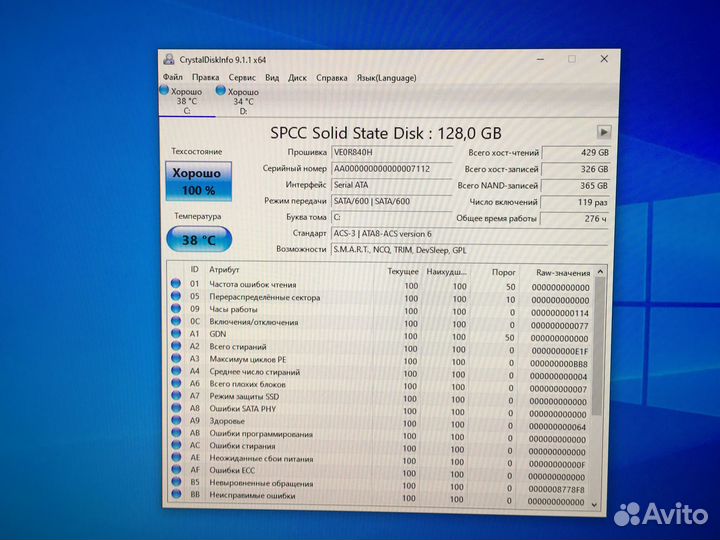
Task: Open the Справка menu
Action: click(x=332, y=77)
